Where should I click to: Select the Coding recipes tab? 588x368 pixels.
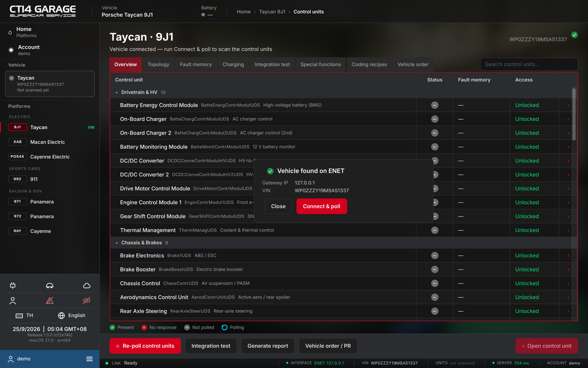(x=369, y=64)
